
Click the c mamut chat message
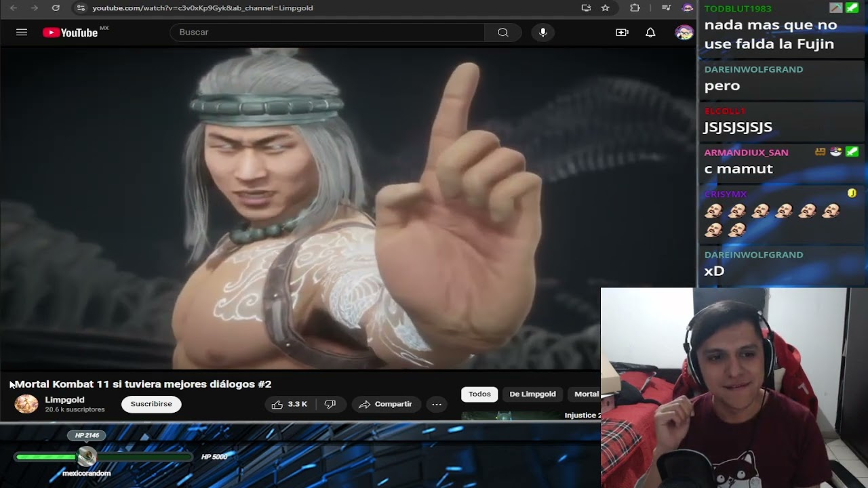point(738,169)
